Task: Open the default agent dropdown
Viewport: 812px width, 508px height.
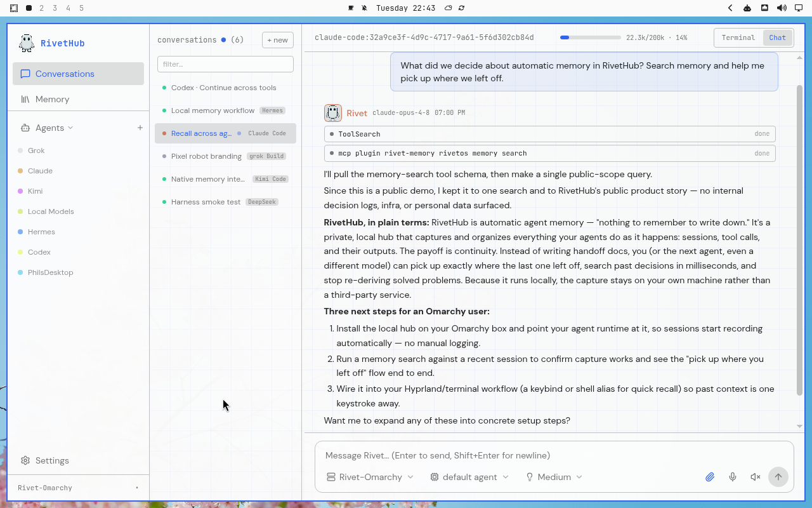Action: (469, 477)
